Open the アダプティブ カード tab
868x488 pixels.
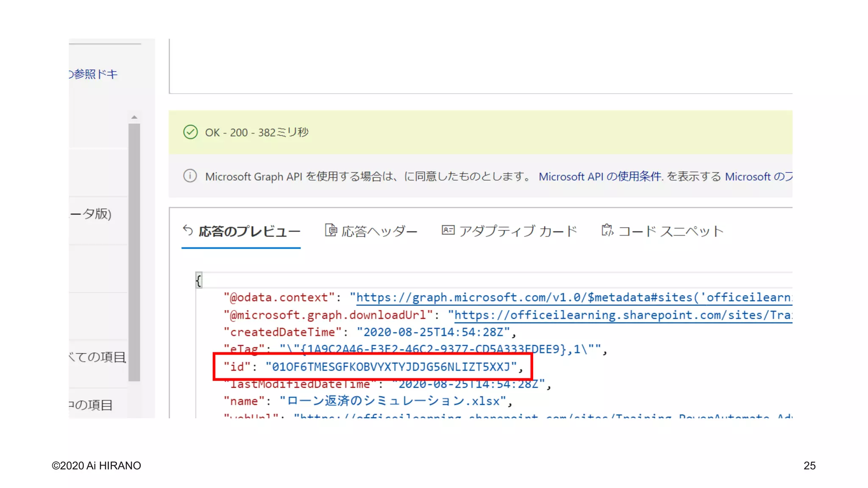[518, 231]
